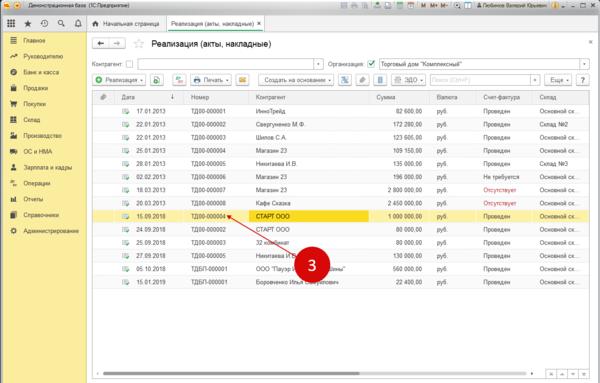Click the Дт/Кт postings icon
600x383 pixels.
pos(179,80)
